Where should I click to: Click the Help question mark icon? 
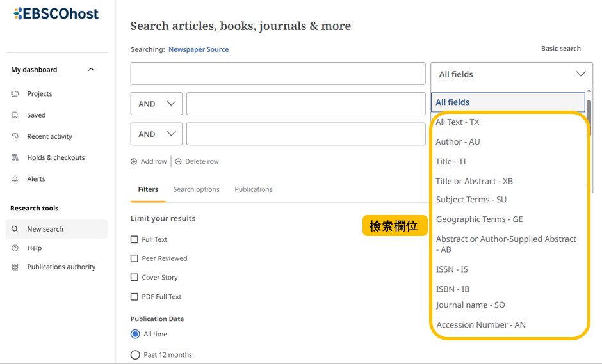15,248
